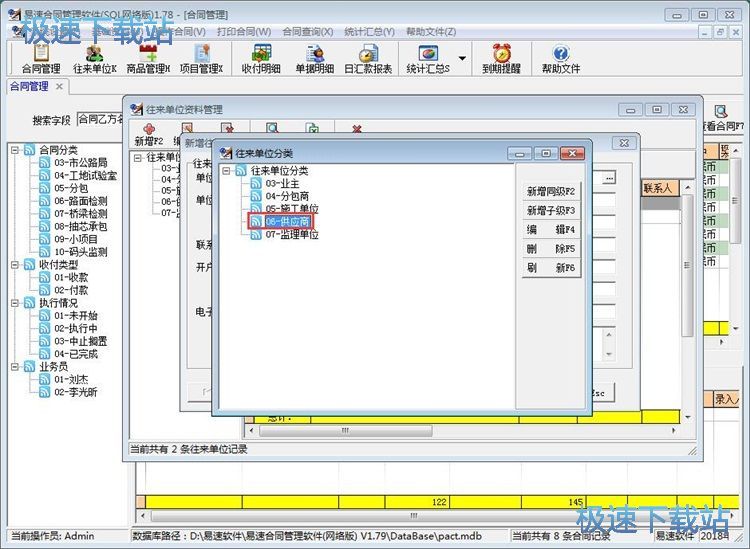Collapse 合同分类 tree node

[15, 150]
